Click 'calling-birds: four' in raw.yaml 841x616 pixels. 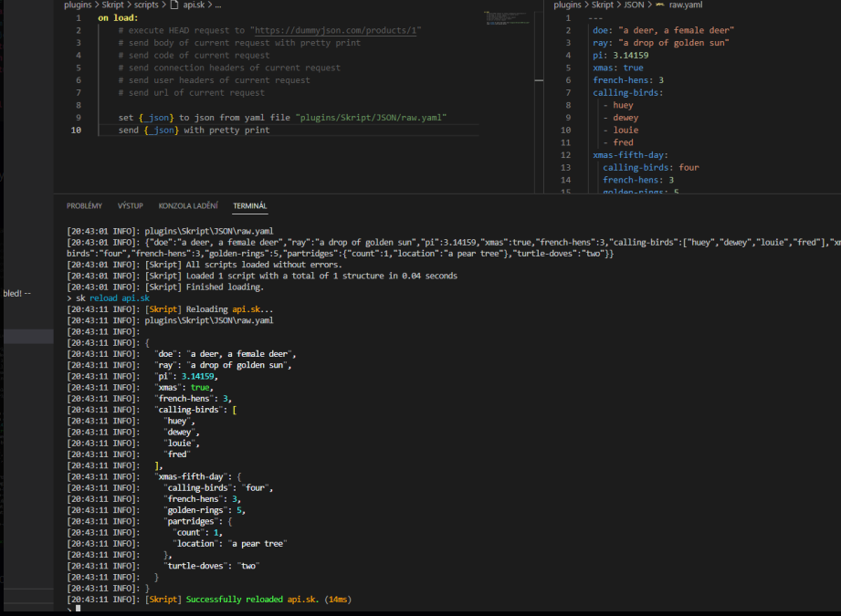point(650,168)
